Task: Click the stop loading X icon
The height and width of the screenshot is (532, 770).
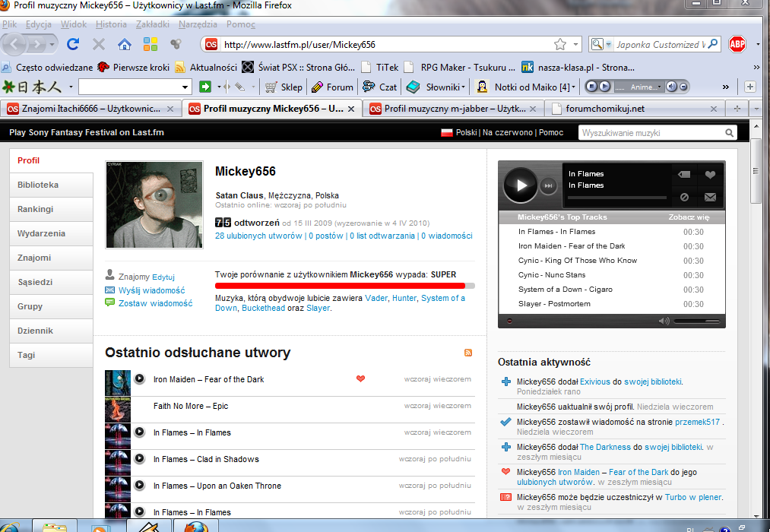Action: (x=99, y=44)
